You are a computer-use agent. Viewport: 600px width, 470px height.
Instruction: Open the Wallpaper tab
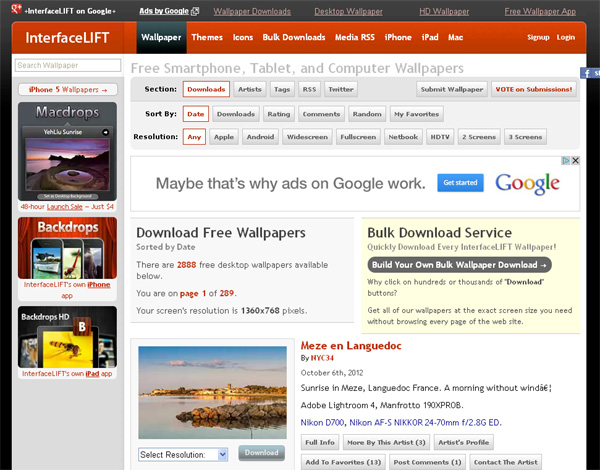(161, 38)
